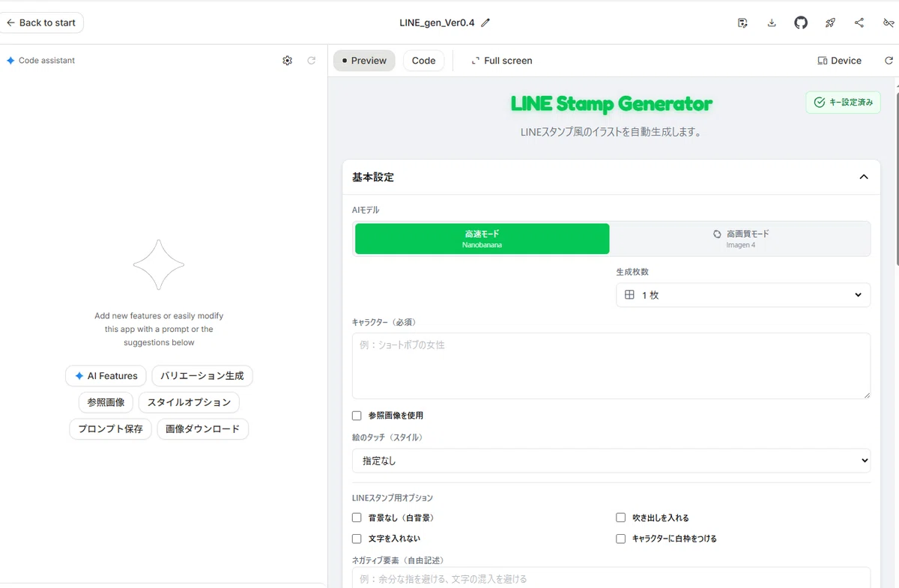Image resolution: width=899 pixels, height=588 pixels.
Task: Click the スタイルオプション suggestion chip
Action: pos(189,402)
